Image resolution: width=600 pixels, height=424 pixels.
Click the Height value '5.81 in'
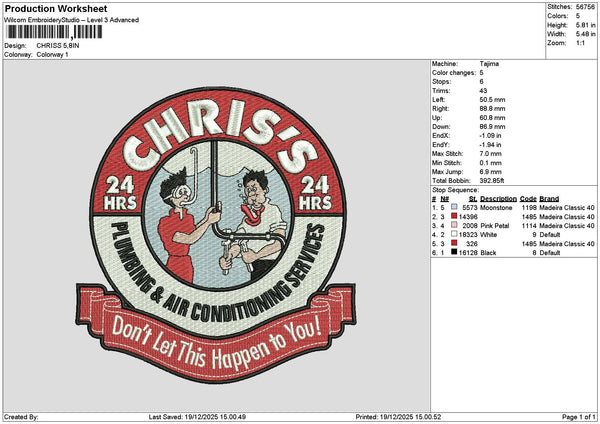tap(585, 25)
